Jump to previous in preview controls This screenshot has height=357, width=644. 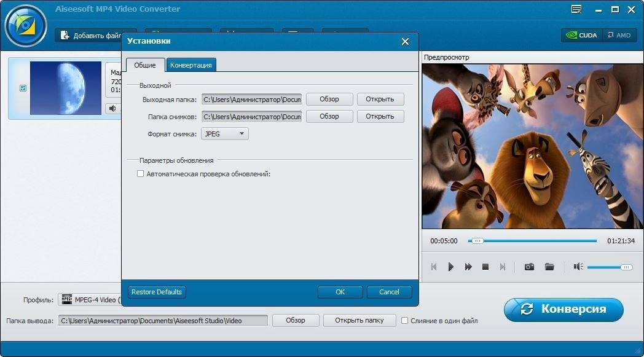pyautogui.click(x=434, y=267)
